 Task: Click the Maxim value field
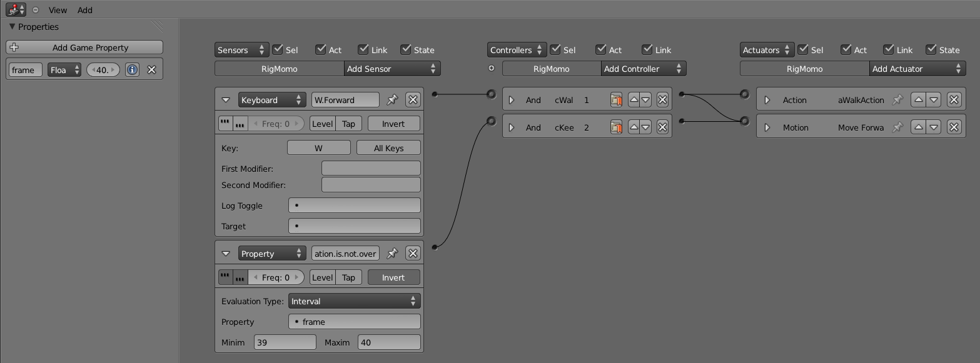[388, 342]
